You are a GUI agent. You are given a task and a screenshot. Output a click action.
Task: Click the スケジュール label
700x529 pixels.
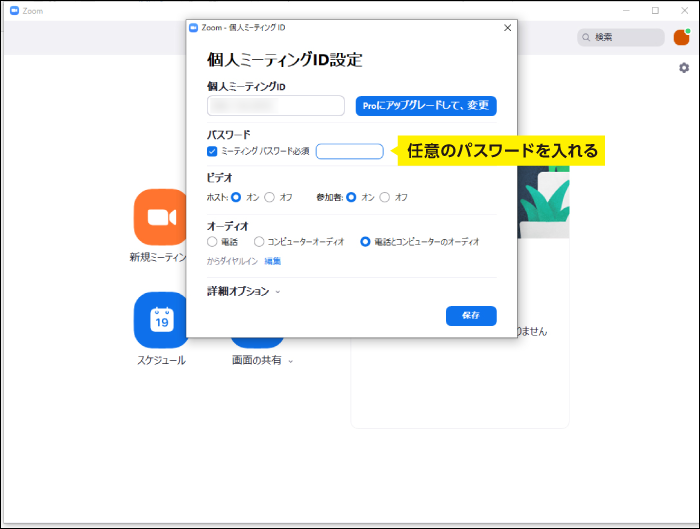point(161,360)
